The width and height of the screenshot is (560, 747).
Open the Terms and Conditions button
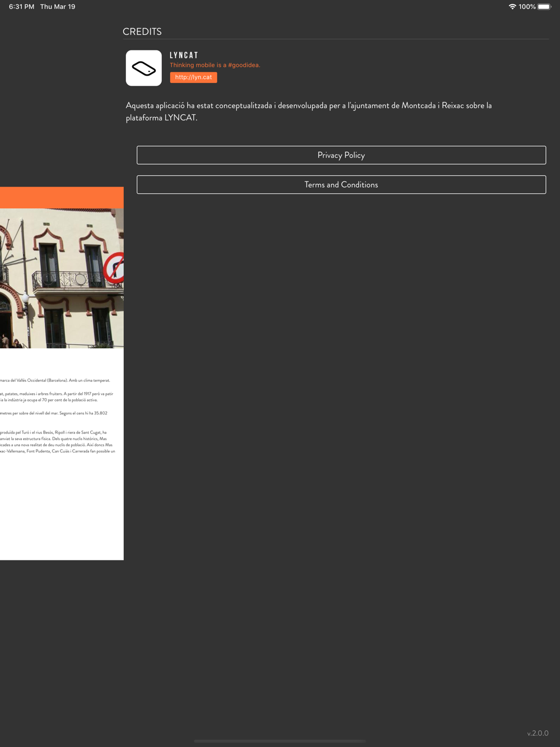click(341, 185)
